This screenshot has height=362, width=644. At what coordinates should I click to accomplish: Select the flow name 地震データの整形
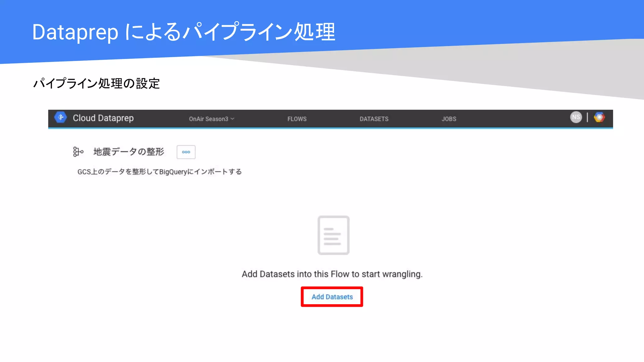click(x=129, y=152)
